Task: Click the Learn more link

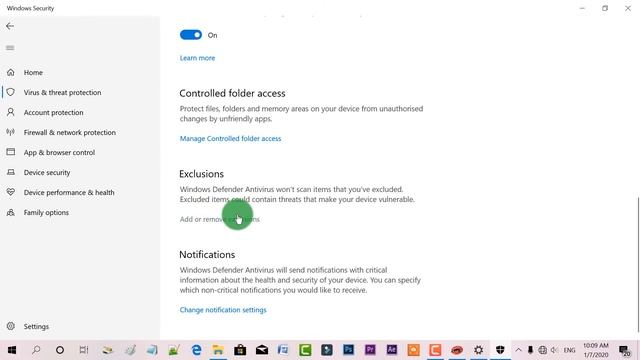Action: 197,58
